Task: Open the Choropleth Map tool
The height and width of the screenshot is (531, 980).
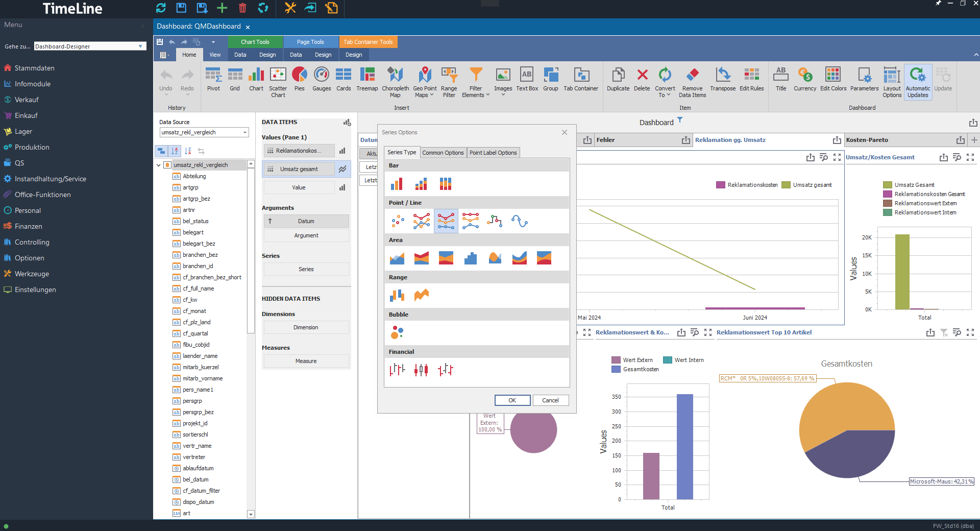Action: 396,81
